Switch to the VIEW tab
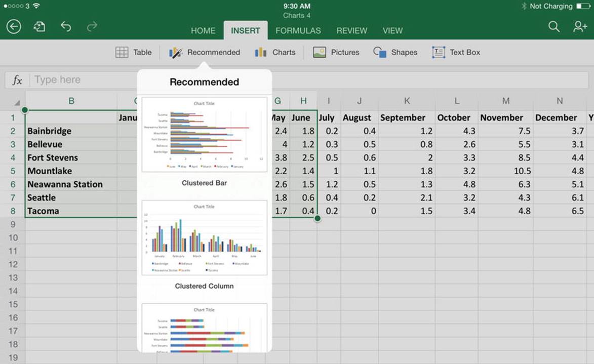594x364 pixels. click(392, 31)
